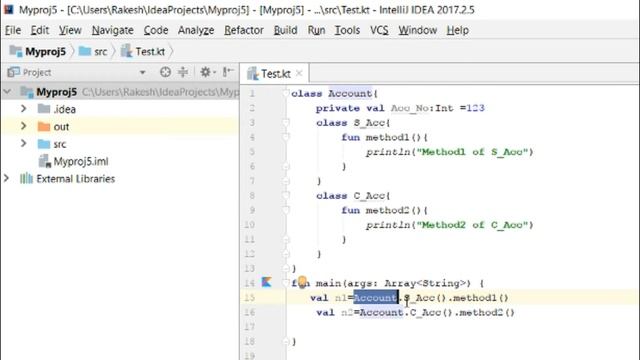Open the View menu

tap(70, 30)
